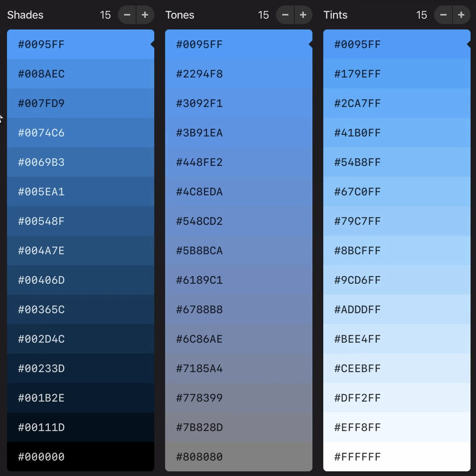Select shade swatch #00111D

point(81,427)
